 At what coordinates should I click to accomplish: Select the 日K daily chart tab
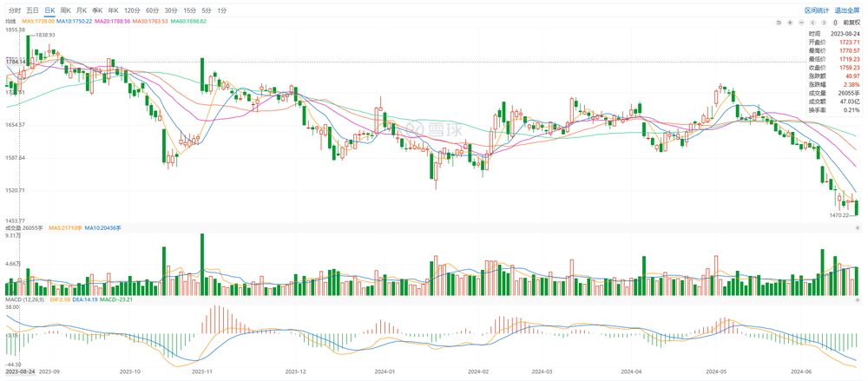(x=49, y=10)
